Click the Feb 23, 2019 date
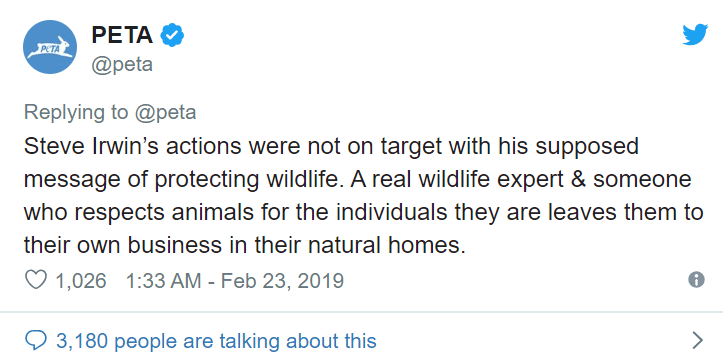The image size is (723, 363). (282, 280)
